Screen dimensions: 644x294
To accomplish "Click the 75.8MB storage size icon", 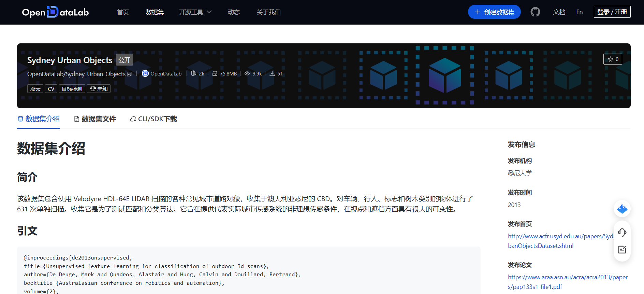I will 215,73.
